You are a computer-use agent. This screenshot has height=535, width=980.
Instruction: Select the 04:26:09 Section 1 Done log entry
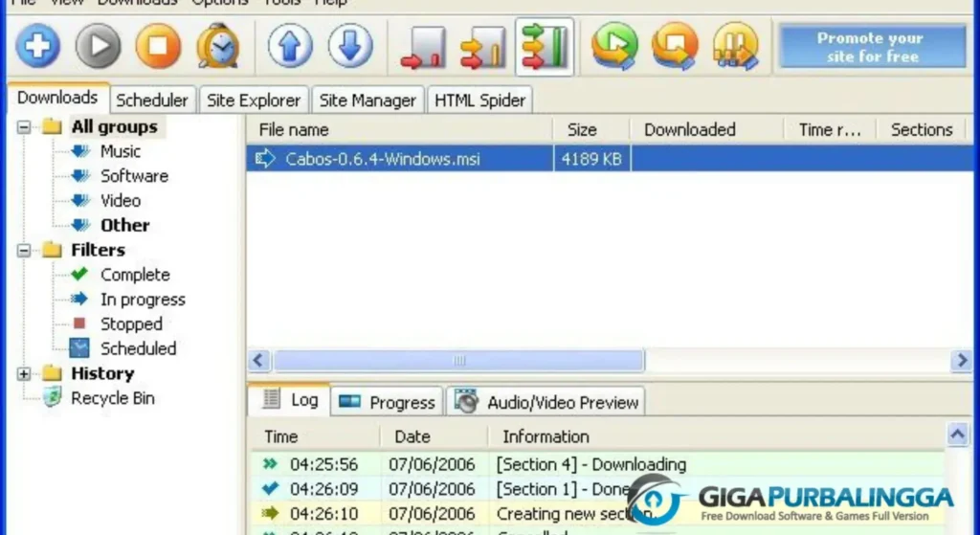click(x=598, y=489)
